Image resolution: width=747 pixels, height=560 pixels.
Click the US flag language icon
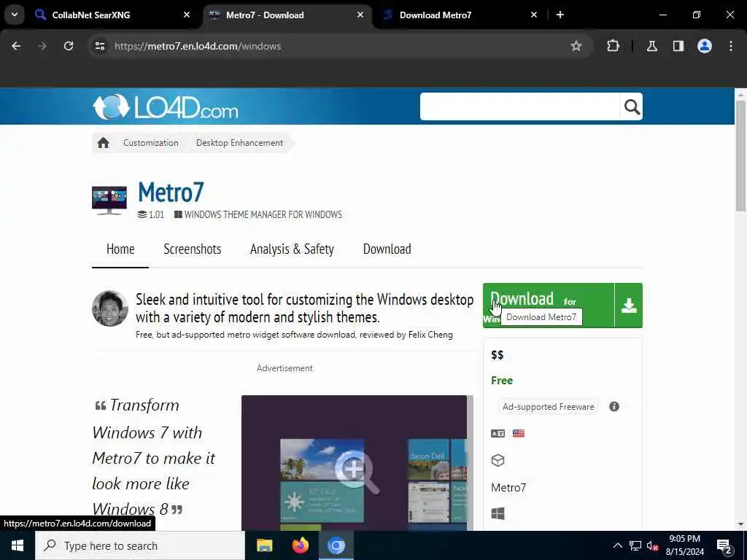[519, 433]
